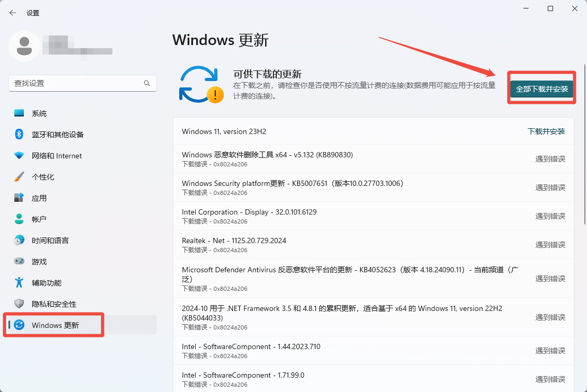Image resolution: width=587 pixels, height=392 pixels.
Task: Click the 时间和语言 clock globe icon
Action: [x=19, y=240]
